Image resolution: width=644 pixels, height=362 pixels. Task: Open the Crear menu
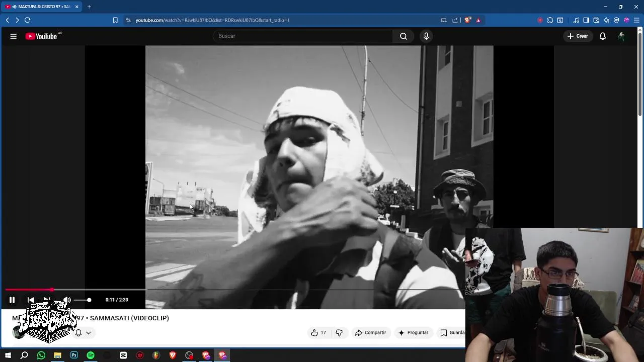(578, 36)
